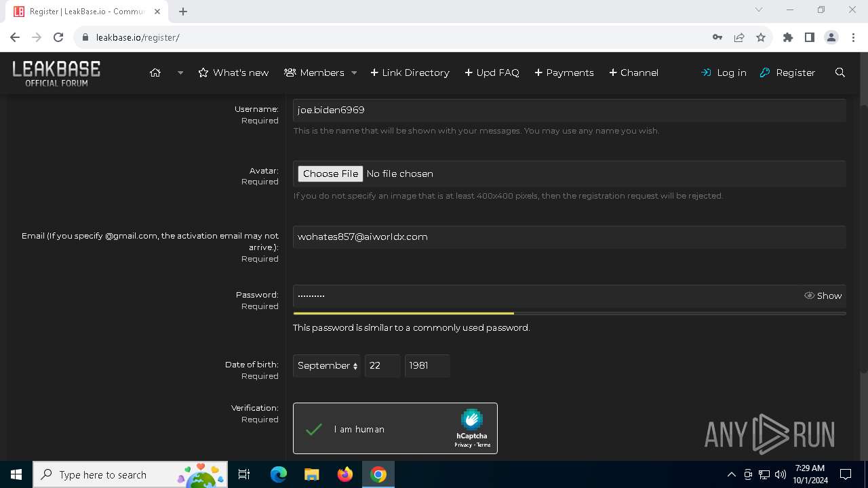This screenshot has height=488, width=868.
Task: Show the password with the eye toggle
Action: coord(823,296)
